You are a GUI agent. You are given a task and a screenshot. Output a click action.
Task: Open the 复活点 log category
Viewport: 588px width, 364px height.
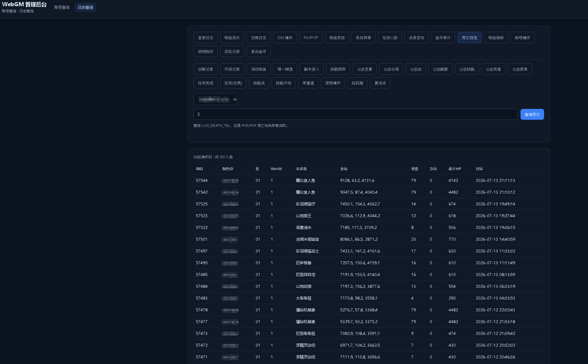coord(380,83)
